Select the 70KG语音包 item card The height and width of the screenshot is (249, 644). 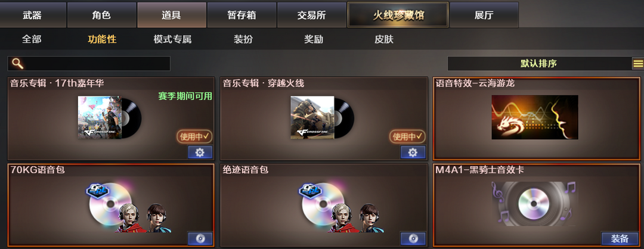pos(111,205)
